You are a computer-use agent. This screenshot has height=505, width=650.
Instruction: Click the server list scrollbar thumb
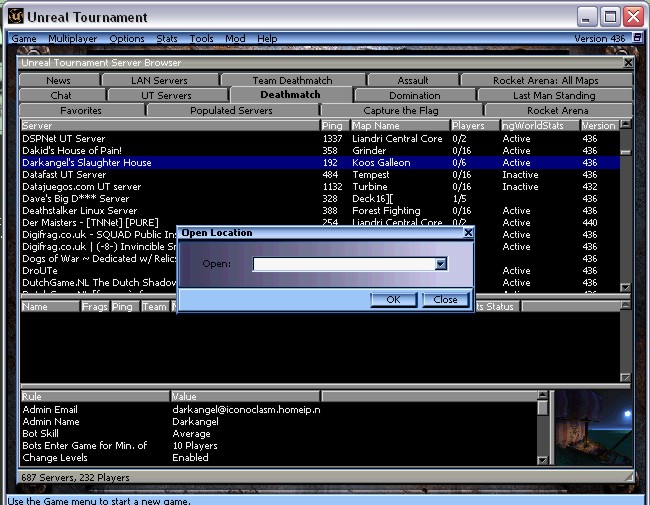[x=626, y=152]
